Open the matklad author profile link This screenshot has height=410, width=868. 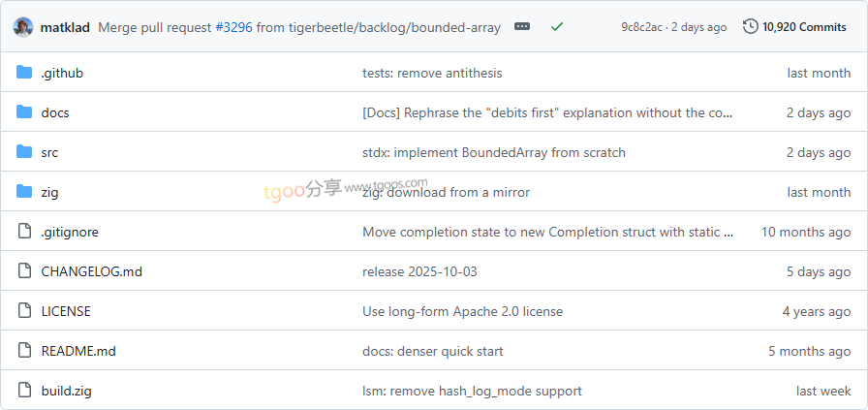pos(65,27)
